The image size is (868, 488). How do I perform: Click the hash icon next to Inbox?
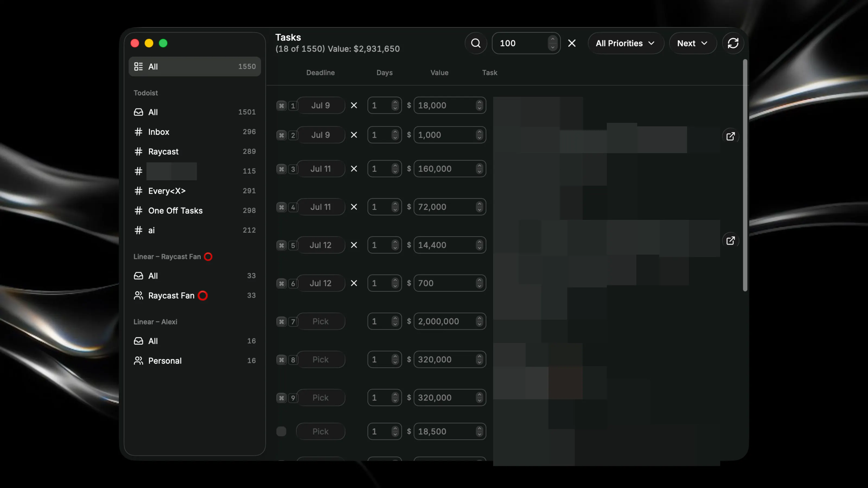point(139,132)
